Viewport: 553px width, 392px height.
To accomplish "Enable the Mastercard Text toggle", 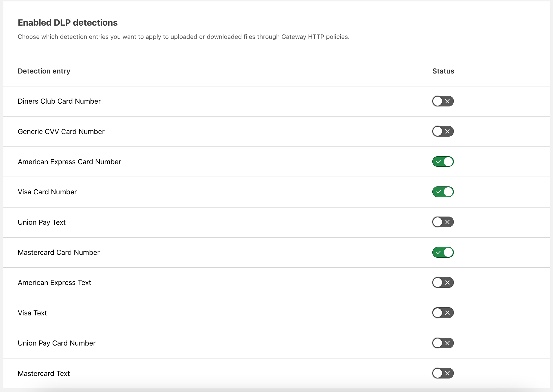I will [443, 373].
